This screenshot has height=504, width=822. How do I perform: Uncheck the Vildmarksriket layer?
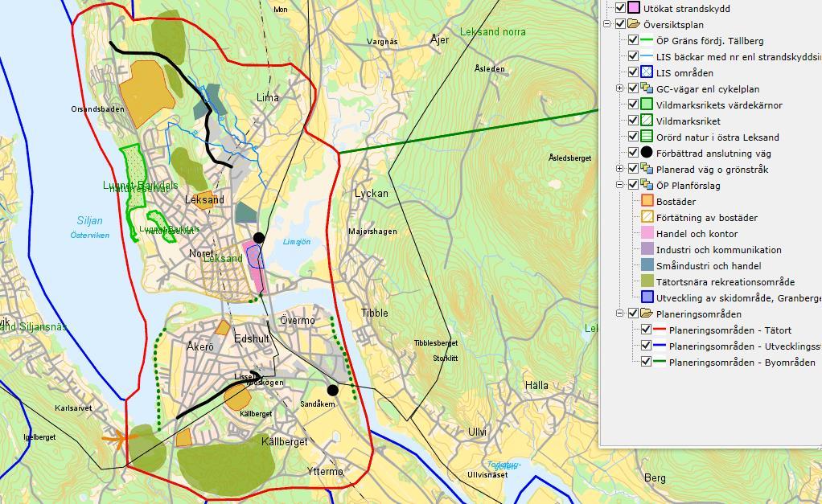(633, 121)
